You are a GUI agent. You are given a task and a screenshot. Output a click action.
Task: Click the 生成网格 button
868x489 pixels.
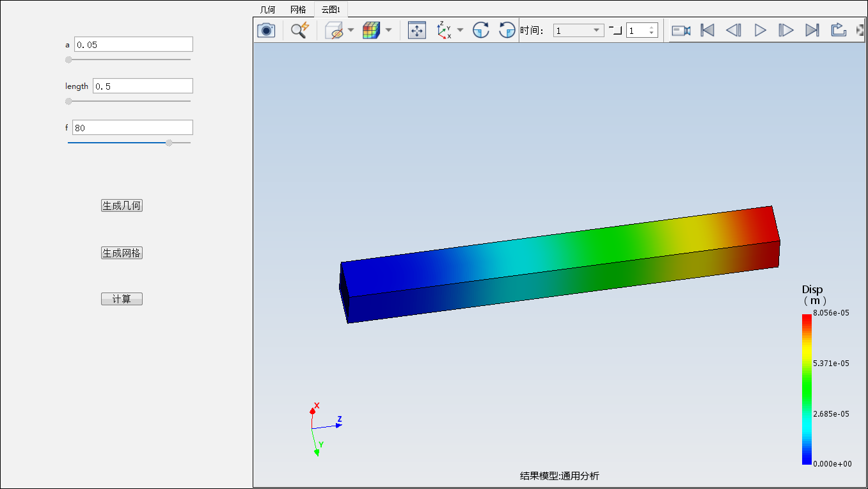click(122, 253)
